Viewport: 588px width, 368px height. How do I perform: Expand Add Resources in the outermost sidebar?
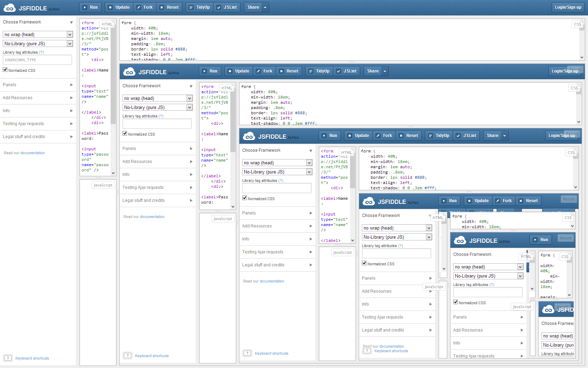click(x=38, y=98)
